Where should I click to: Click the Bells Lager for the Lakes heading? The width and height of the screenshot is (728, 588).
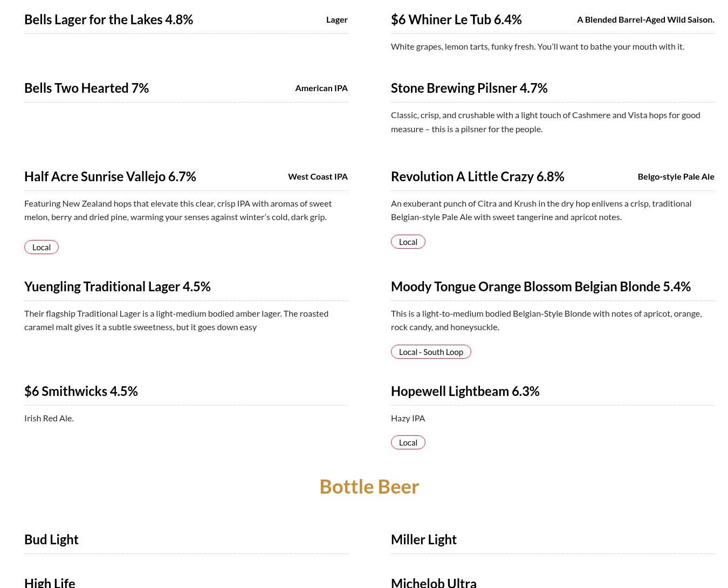click(108, 19)
